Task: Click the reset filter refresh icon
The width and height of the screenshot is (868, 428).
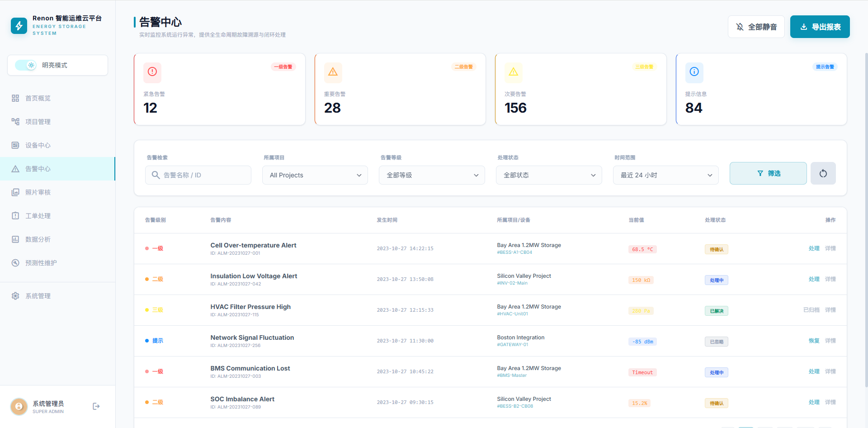Action: [823, 173]
